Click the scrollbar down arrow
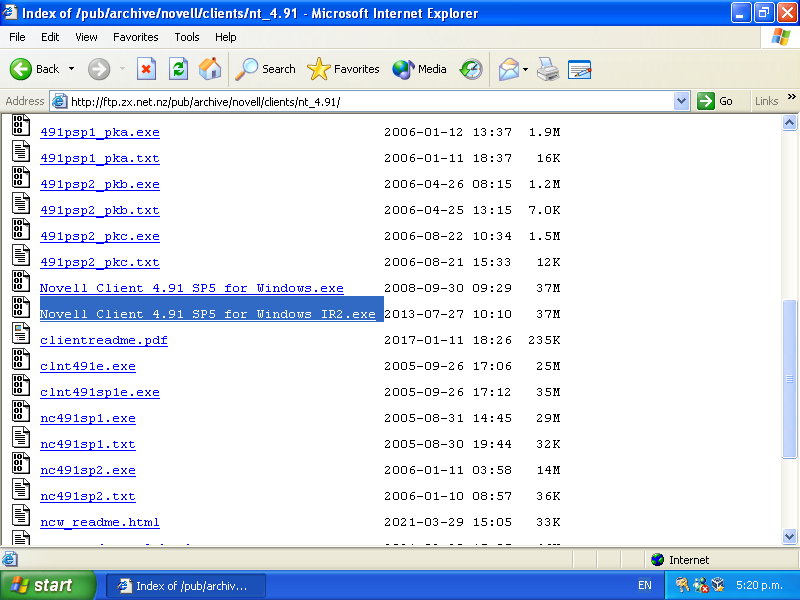The image size is (800, 600). pyautogui.click(x=789, y=537)
